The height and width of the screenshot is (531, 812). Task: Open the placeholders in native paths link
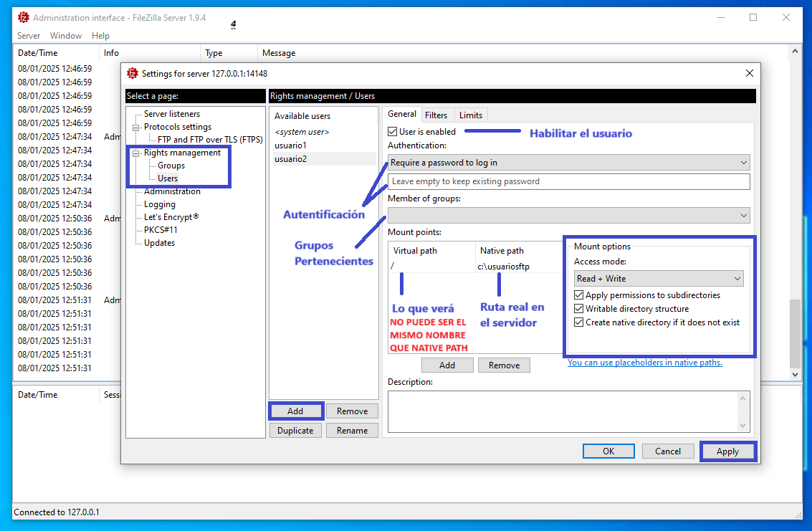(644, 363)
